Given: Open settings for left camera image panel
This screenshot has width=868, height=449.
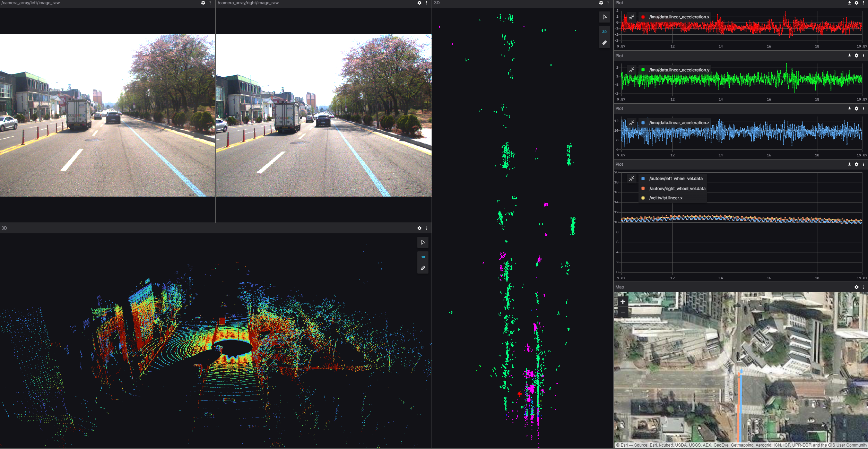Looking at the screenshot, I should pyautogui.click(x=203, y=3).
